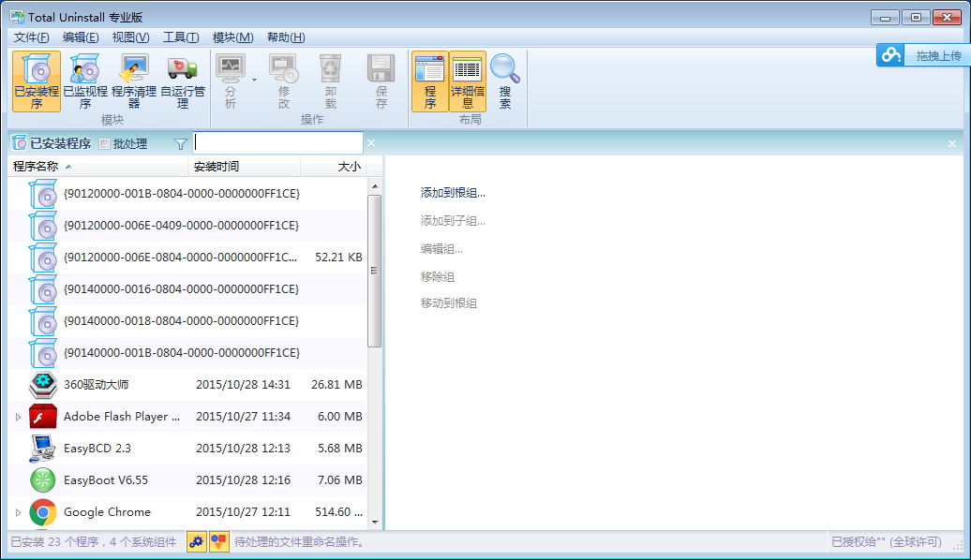
Task: Select the 程序清理器 module
Action: (133, 81)
